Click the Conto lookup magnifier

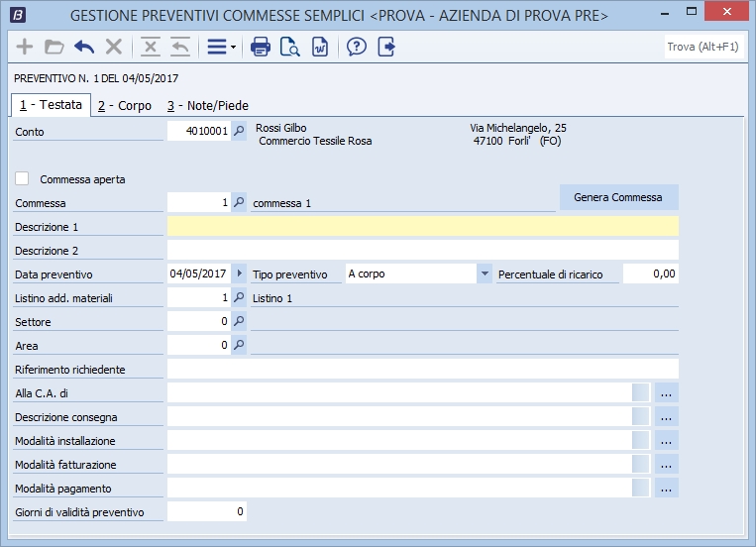[x=239, y=131]
